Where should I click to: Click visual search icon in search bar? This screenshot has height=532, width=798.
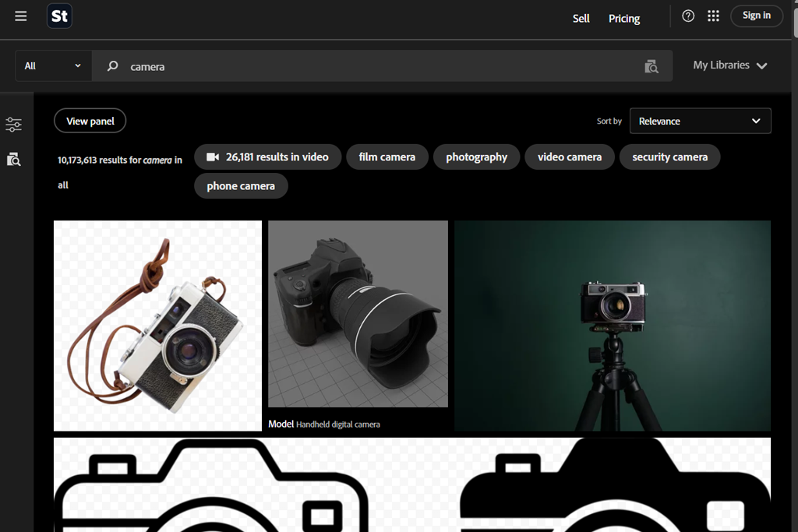point(651,67)
